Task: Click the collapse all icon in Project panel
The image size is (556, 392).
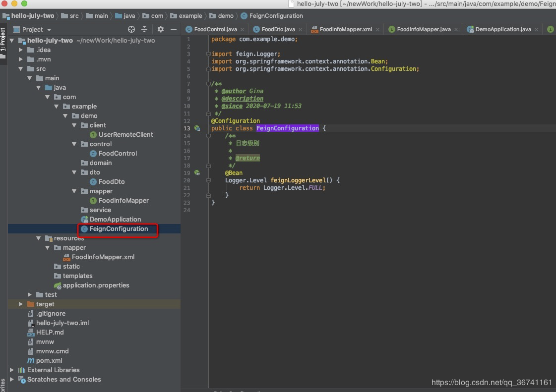Action: (144, 29)
